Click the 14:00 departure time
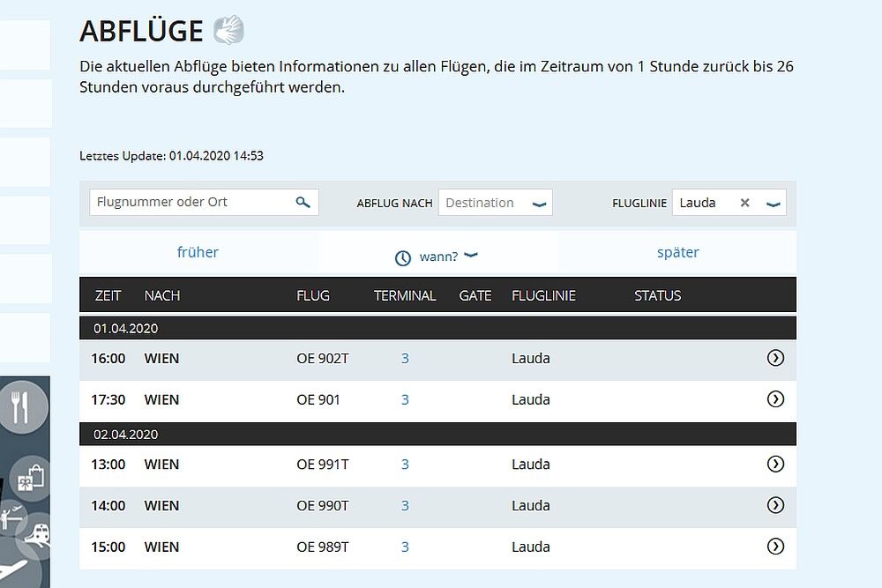 pyautogui.click(x=108, y=505)
